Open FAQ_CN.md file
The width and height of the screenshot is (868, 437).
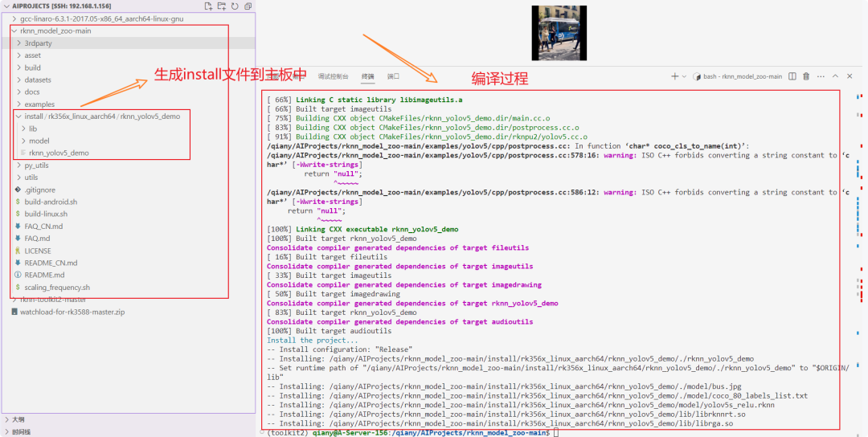[x=43, y=226]
